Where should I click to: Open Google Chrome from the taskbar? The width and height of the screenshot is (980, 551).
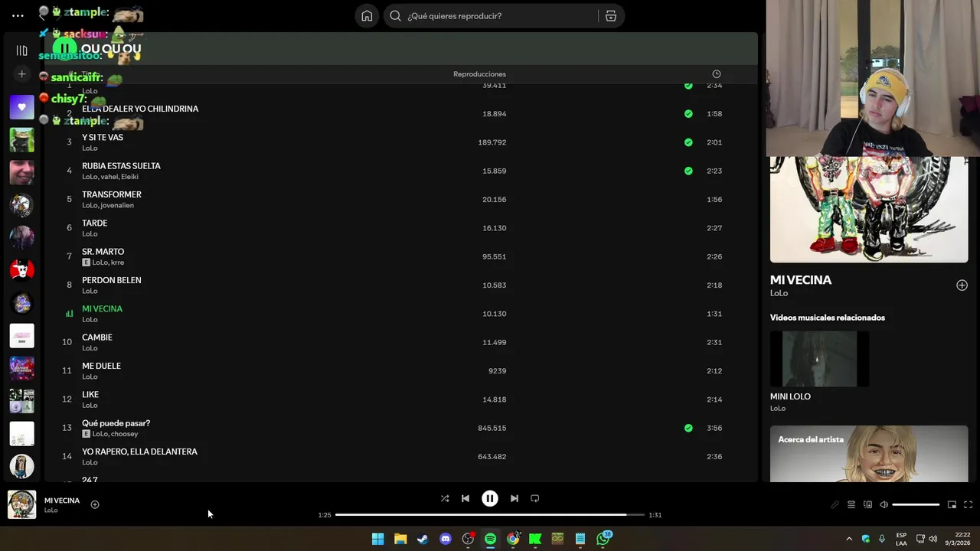[513, 539]
